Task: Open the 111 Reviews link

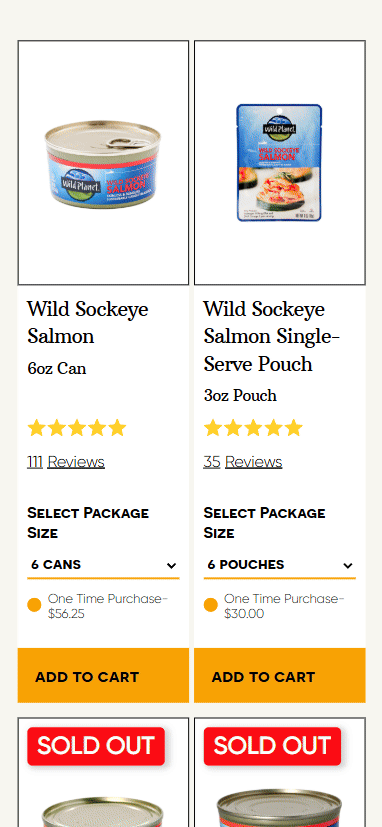Action: (x=66, y=462)
